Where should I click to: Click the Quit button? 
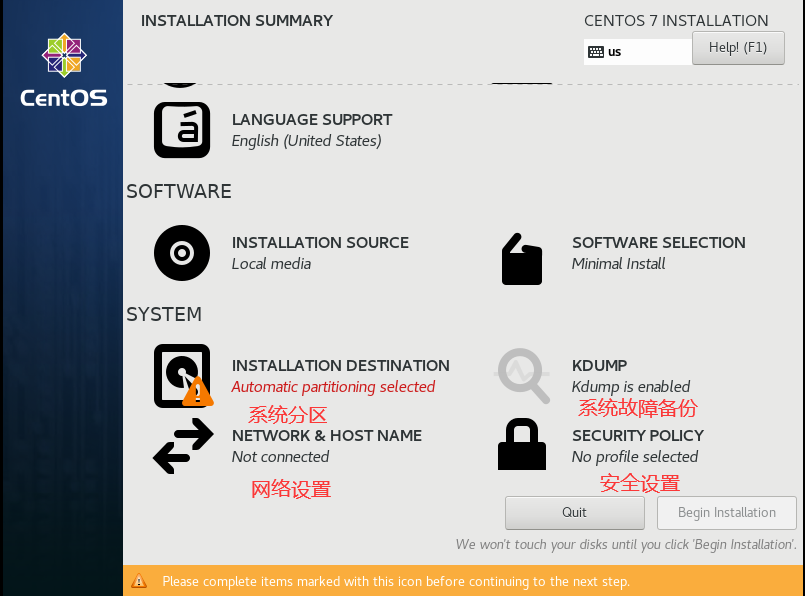tap(574, 512)
